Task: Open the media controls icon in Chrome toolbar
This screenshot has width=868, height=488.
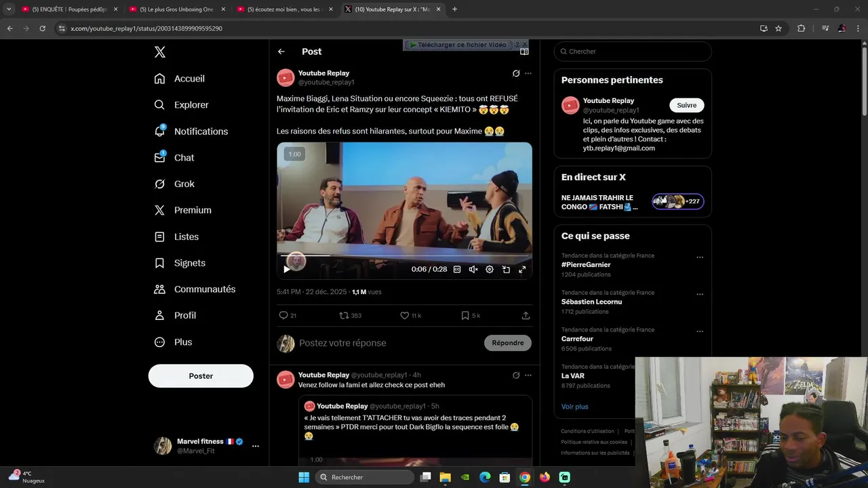Action: point(825,28)
